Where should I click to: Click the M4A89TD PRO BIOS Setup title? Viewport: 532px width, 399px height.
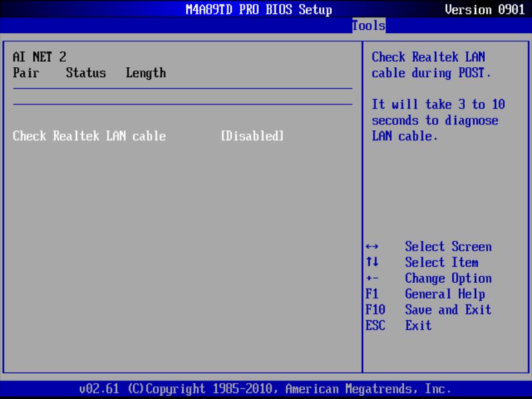coord(259,9)
